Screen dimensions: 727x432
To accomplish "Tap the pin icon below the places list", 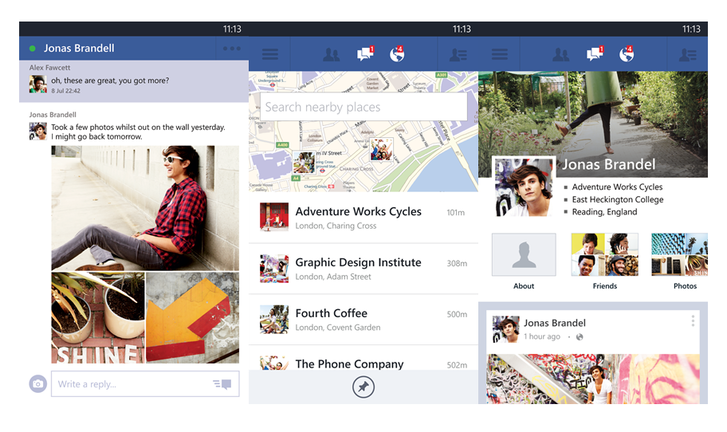I will point(364,386).
